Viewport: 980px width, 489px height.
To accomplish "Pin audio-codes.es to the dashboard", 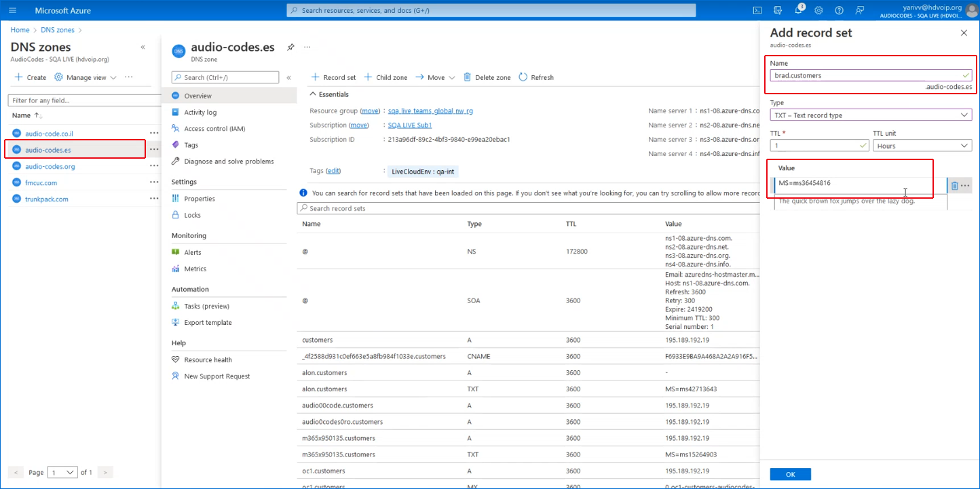I will point(290,47).
